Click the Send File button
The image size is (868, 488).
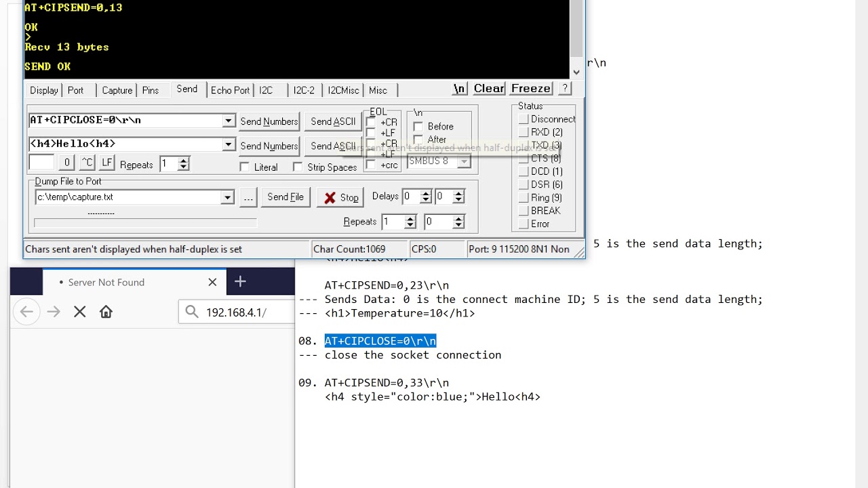point(285,197)
